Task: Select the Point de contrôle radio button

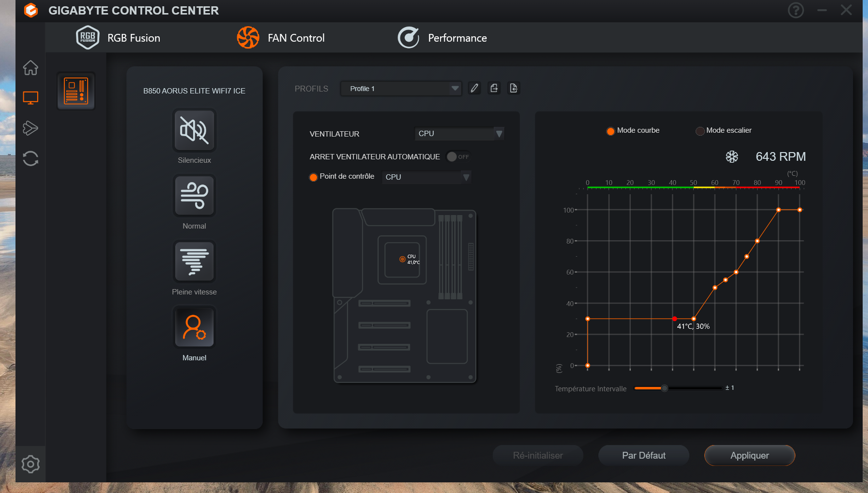Action: coord(313,177)
